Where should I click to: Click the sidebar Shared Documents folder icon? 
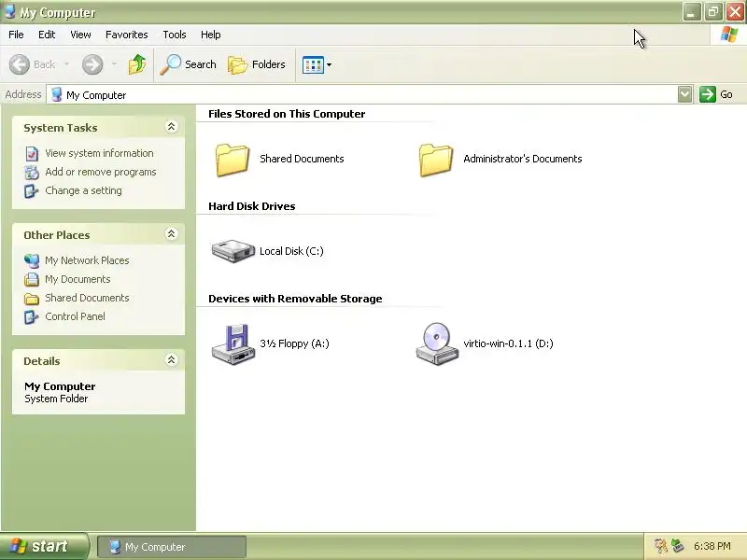[32, 299]
